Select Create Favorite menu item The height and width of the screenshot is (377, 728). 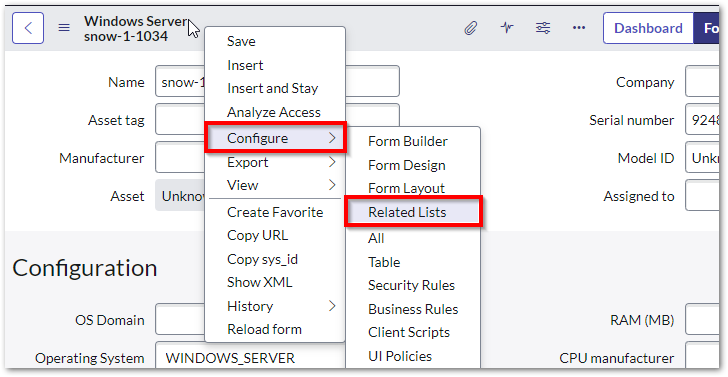[x=275, y=212]
